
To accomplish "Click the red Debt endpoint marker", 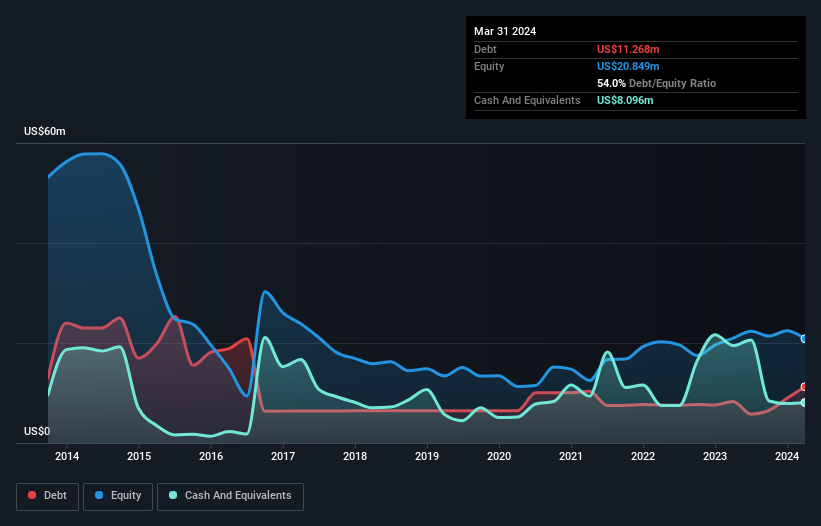I will coord(804,387).
